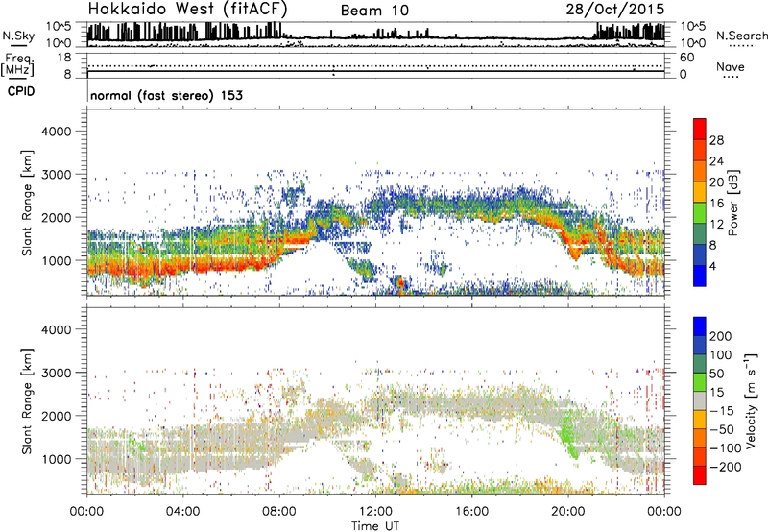The width and height of the screenshot is (768, 532).
Task: Click the "-100" value on Velocity colorbar
Action: [726, 448]
